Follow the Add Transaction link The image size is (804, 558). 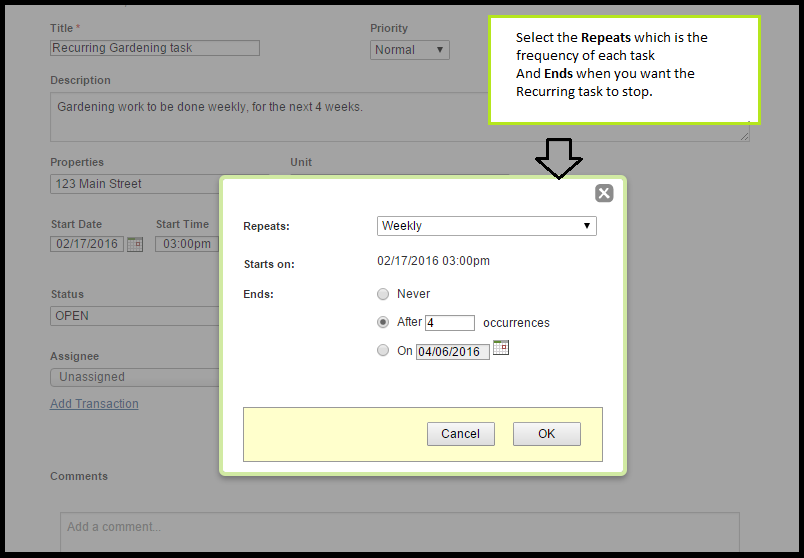tap(94, 404)
